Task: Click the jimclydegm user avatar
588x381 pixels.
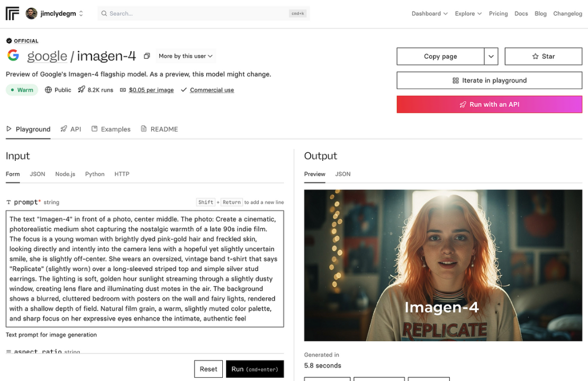Action: (32, 14)
